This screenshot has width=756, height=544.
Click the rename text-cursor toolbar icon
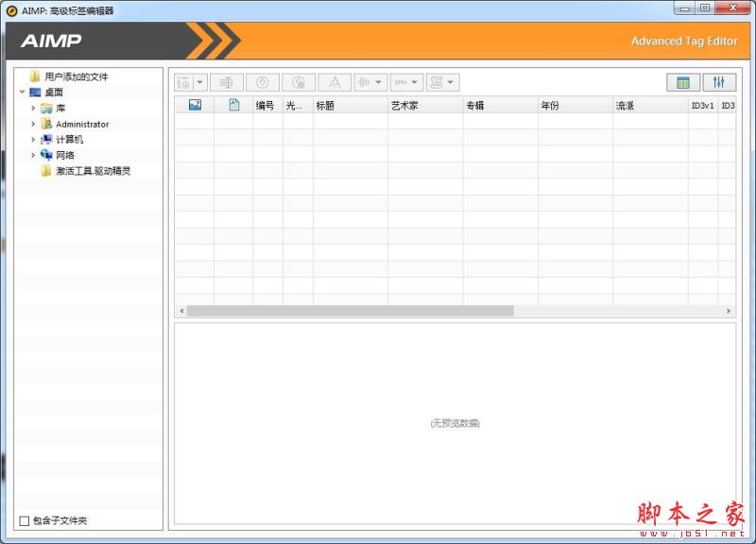coord(227,82)
